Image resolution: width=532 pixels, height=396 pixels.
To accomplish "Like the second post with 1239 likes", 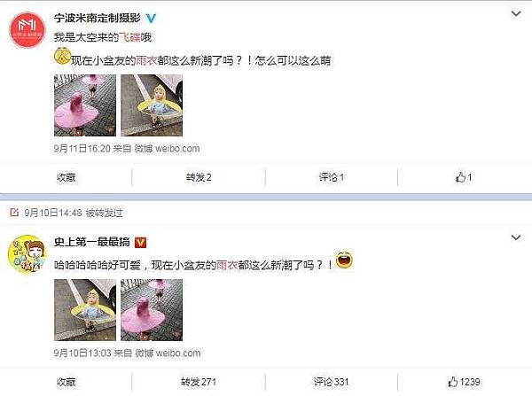I will [x=464, y=382].
